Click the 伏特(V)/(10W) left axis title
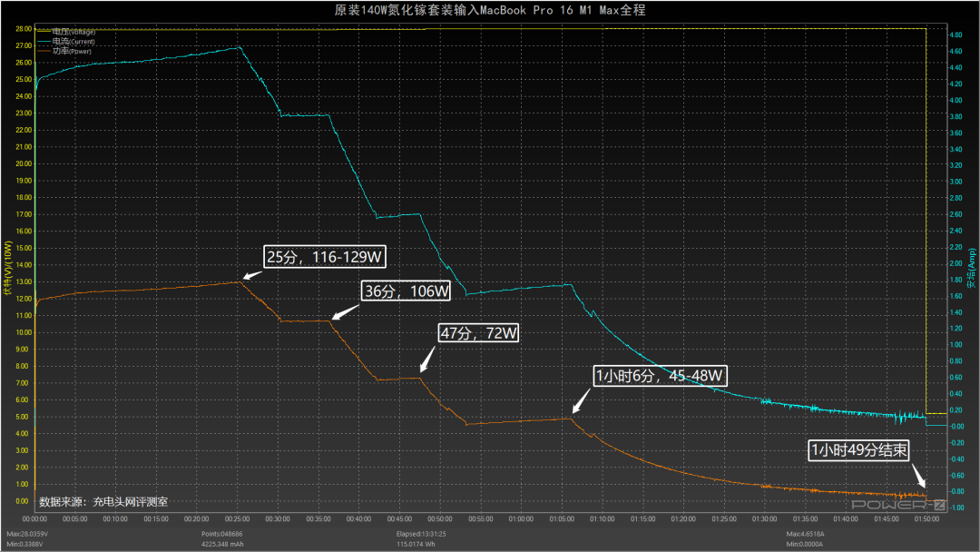 [x=8, y=268]
